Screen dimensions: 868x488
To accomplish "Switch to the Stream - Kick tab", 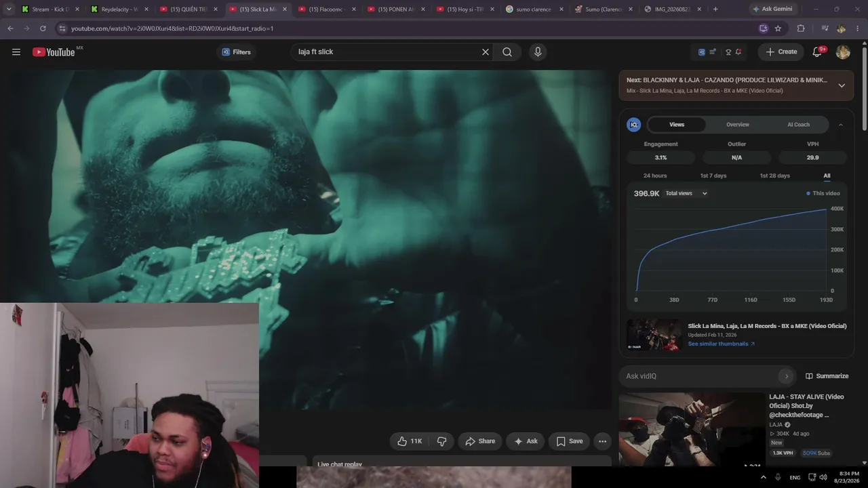I will 49,9.
